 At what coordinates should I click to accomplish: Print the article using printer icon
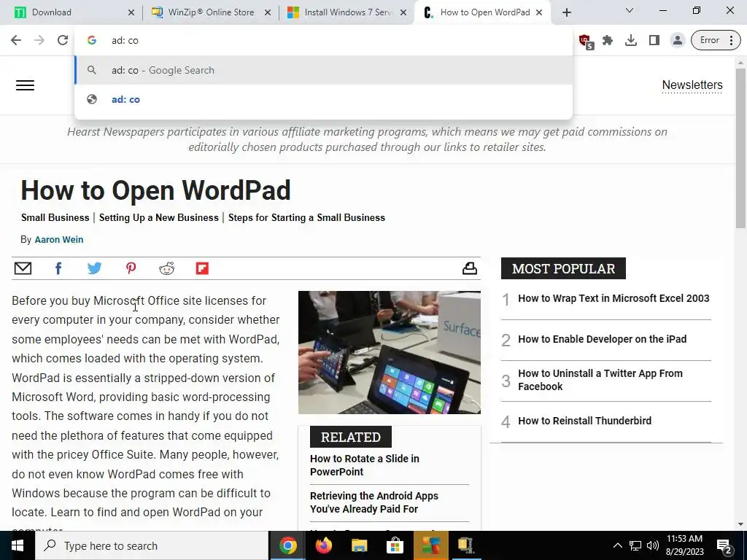[x=470, y=268]
